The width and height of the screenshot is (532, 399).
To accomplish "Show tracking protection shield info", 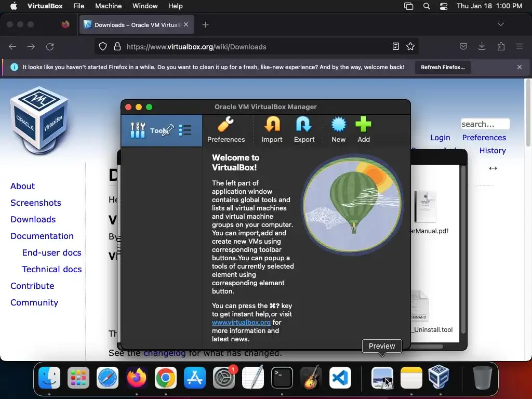I will (x=103, y=46).
